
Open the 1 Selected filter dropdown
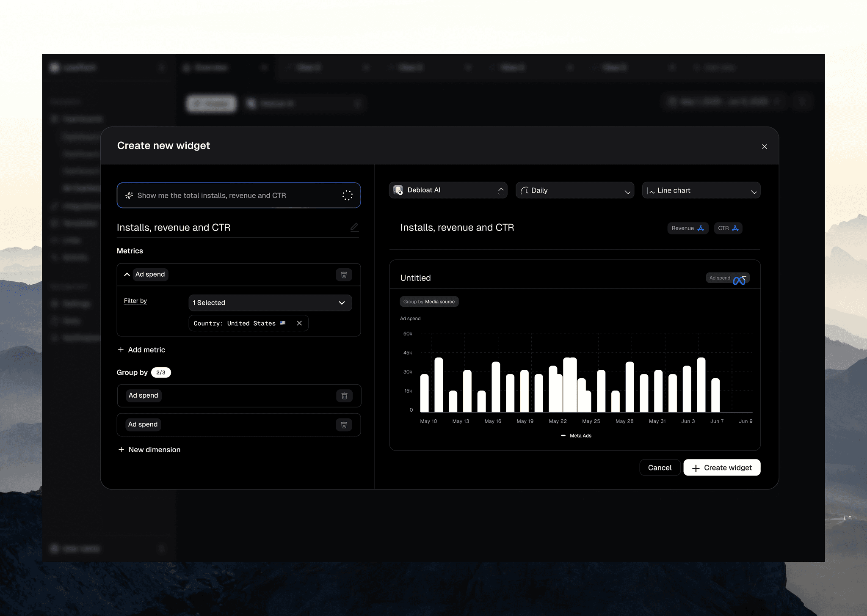270,303
